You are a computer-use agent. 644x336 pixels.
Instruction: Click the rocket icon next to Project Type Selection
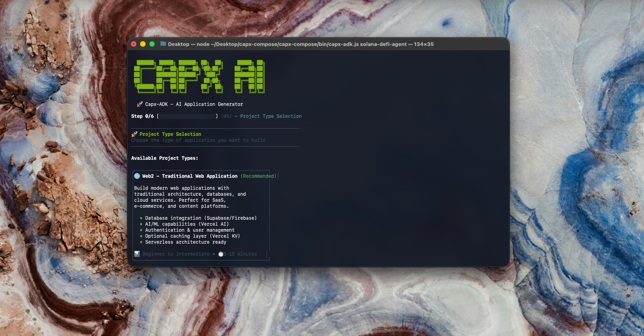click(x=134, y=134)
